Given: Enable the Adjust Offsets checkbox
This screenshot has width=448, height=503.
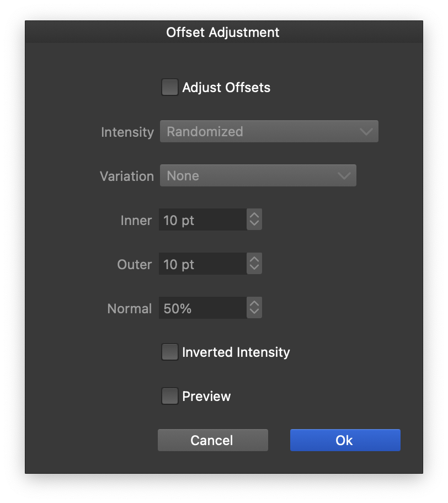Looking at the screenshot, I should tap(170, 87).
